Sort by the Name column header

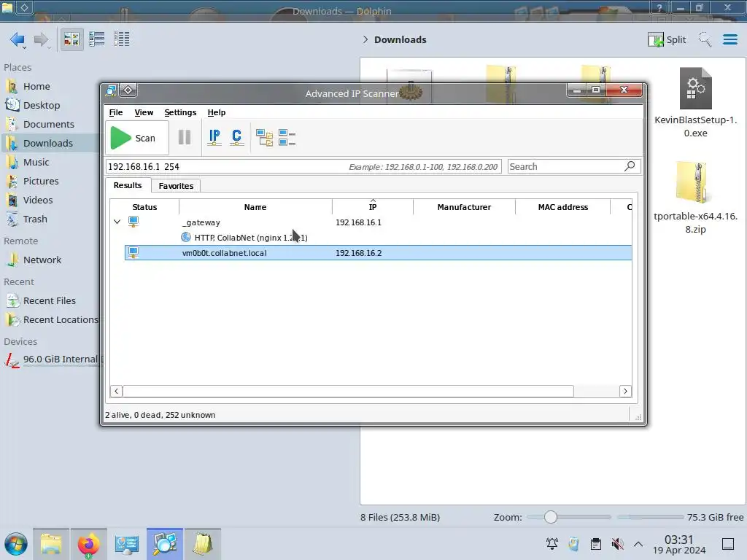tap(255, 207)
